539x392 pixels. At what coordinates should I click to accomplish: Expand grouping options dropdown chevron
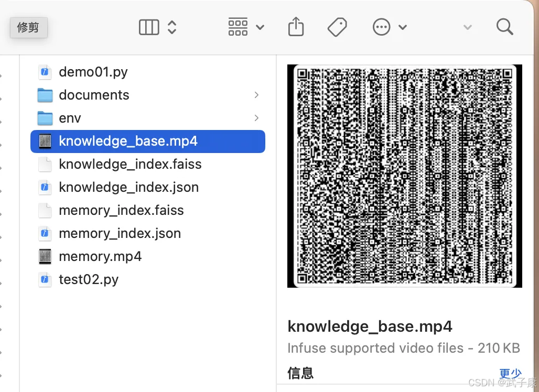(260, 27)
